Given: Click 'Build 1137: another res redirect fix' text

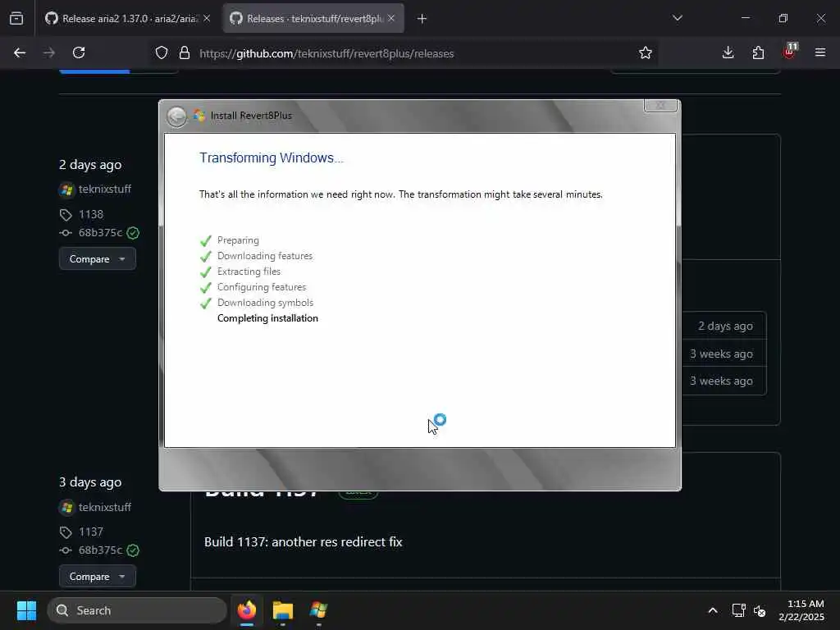Looking at the screenshot, I should pos(304,542).
